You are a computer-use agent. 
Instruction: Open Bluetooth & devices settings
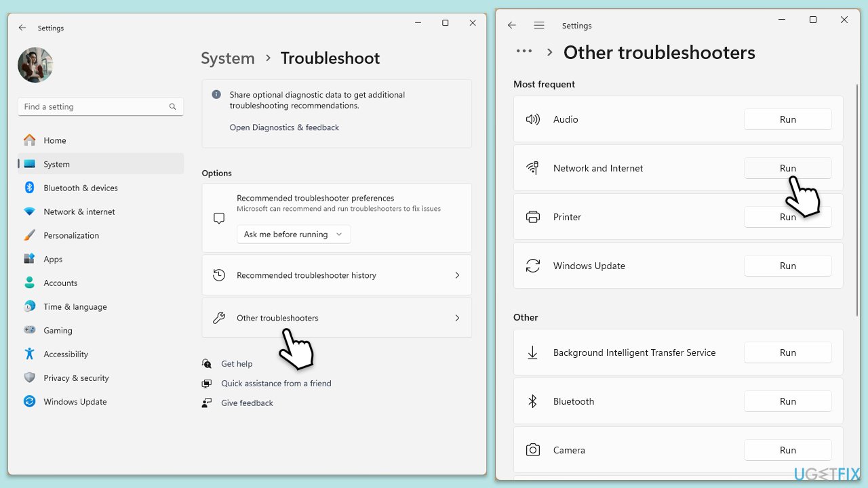pos(100,188)
